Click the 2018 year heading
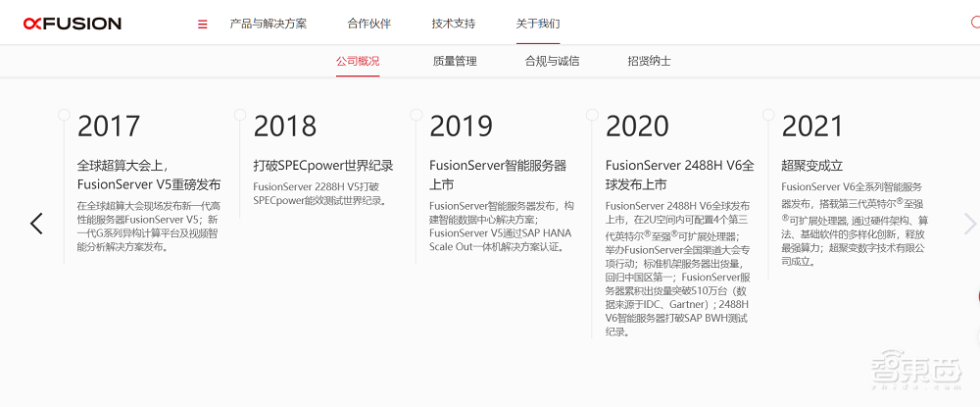The height and width of the screenshot is (407, 980). click(285, 127)
